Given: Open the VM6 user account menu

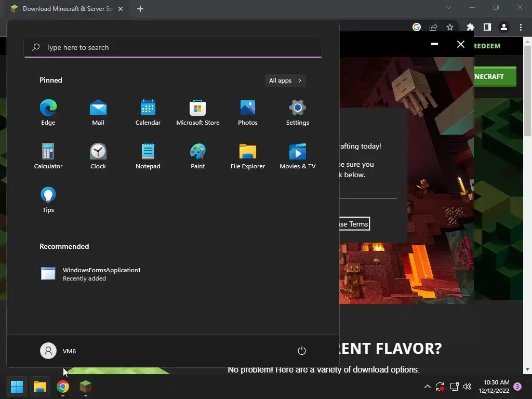Looking at the screenshot, I should coord(58,351).
